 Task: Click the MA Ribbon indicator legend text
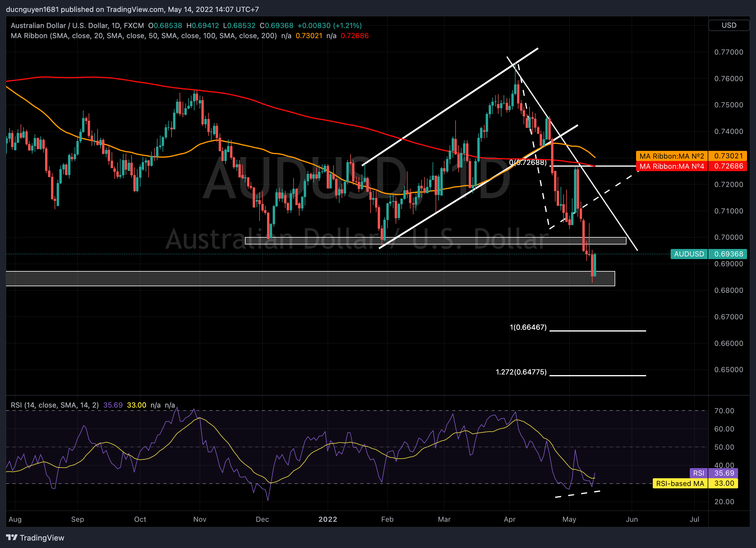tap(144, 36)
